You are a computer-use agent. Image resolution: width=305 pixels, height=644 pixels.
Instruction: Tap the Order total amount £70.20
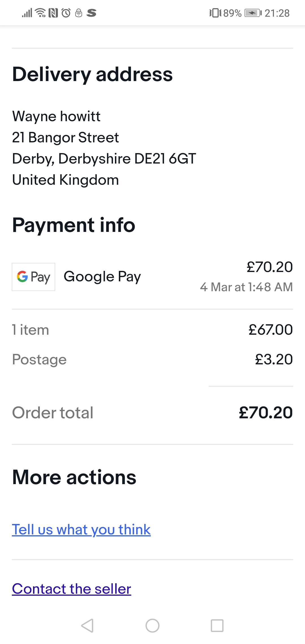(x=265, y=413)
